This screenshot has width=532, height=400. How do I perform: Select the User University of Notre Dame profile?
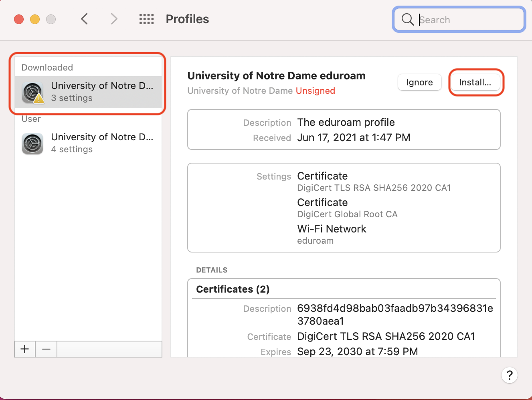tap(88, 143)
